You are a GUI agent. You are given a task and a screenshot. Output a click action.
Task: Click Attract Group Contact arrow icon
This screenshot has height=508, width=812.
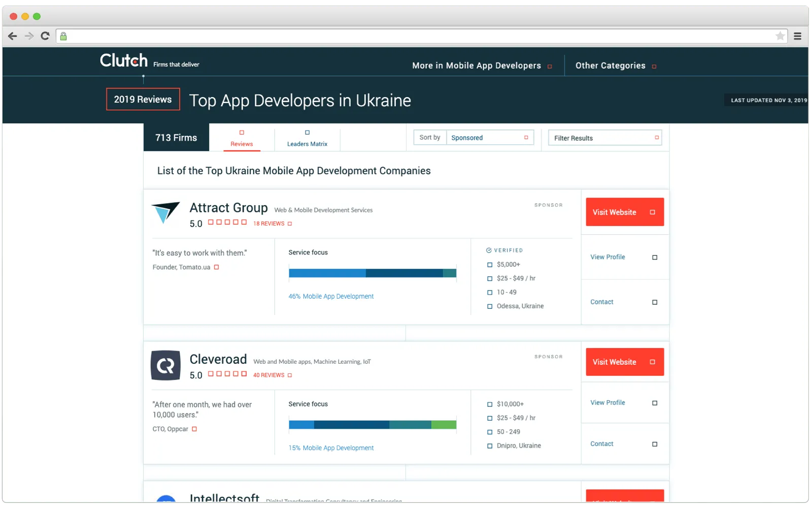point(655,302)
